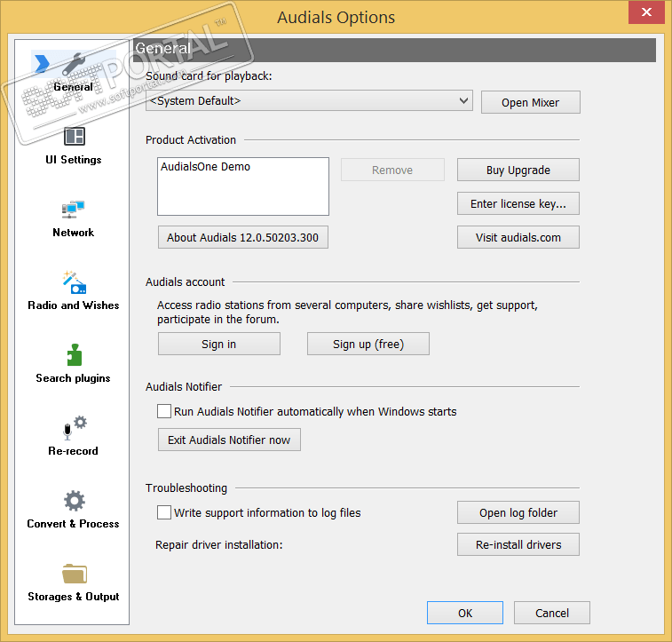Open About Audials 12.0.50203.300
Image resolution: width=672 pixels, height=642 pixels.
242,237
